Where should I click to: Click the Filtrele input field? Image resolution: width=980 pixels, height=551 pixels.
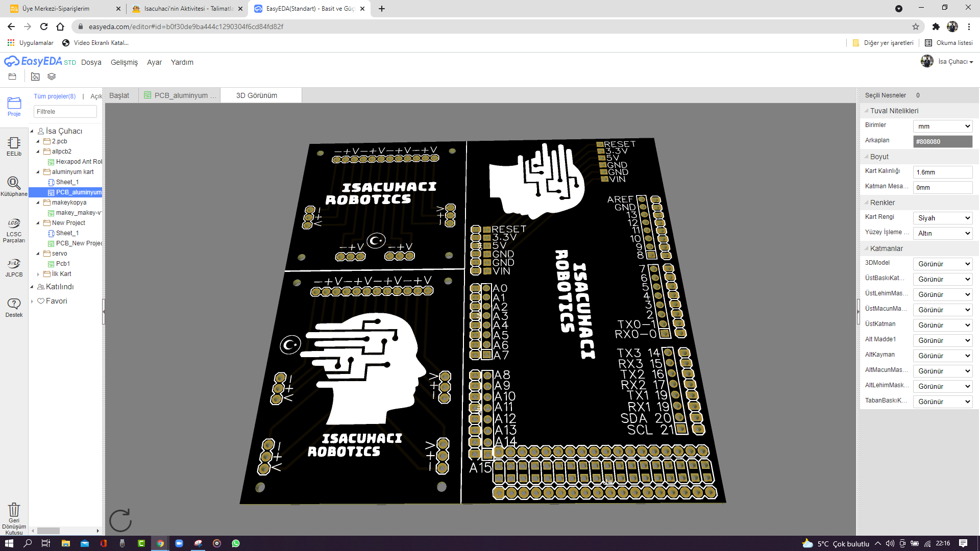[x=65, y=111]
